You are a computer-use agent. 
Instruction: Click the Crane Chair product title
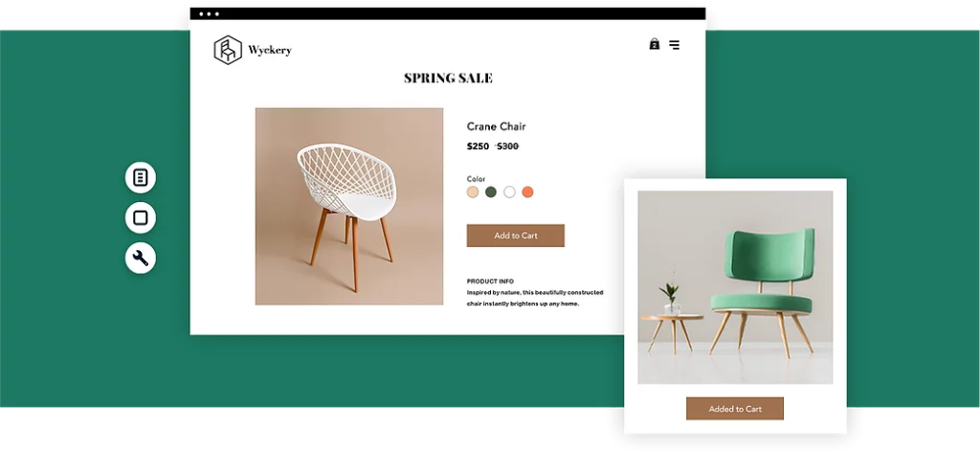pyautogui.click(x=497, y=126)
